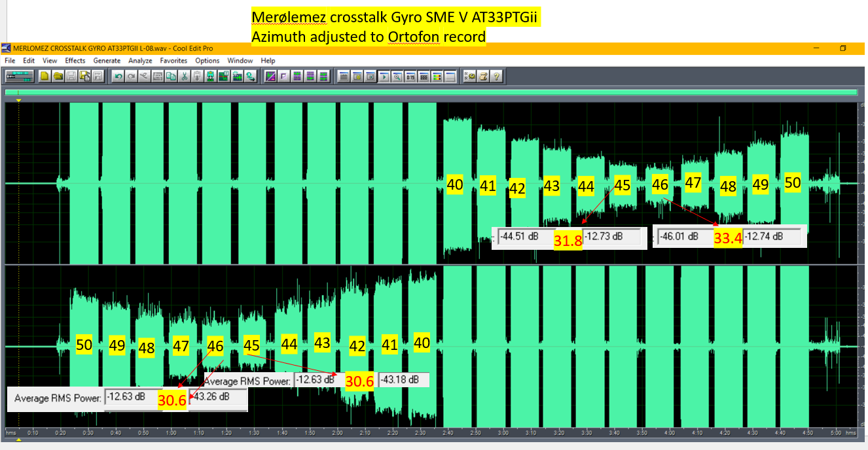The width and height of the screenshot is (868, 450).
Task: Switch to multitrack view using the first toolbar icon
Action: click(x=20, y=77)
